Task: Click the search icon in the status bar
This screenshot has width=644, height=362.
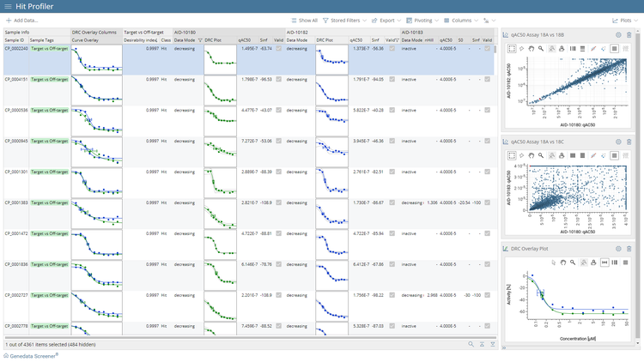Action: pos(471,344)
